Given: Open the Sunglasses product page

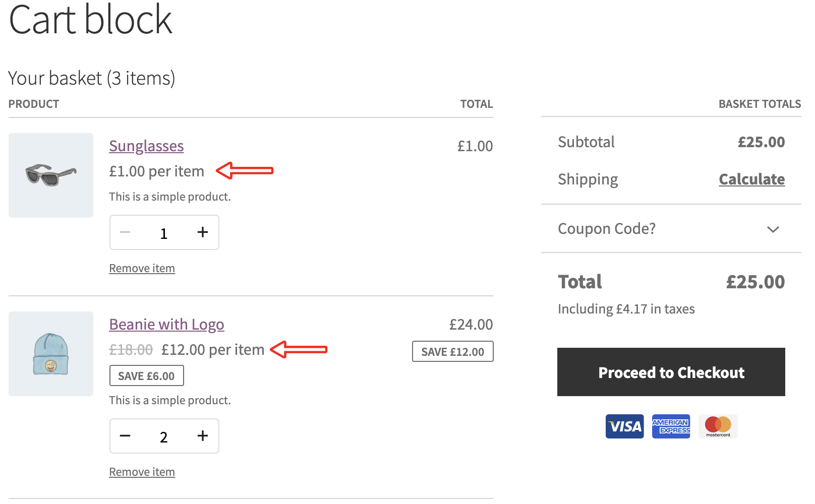Looking at the screenshot, I should click(146, 146).
